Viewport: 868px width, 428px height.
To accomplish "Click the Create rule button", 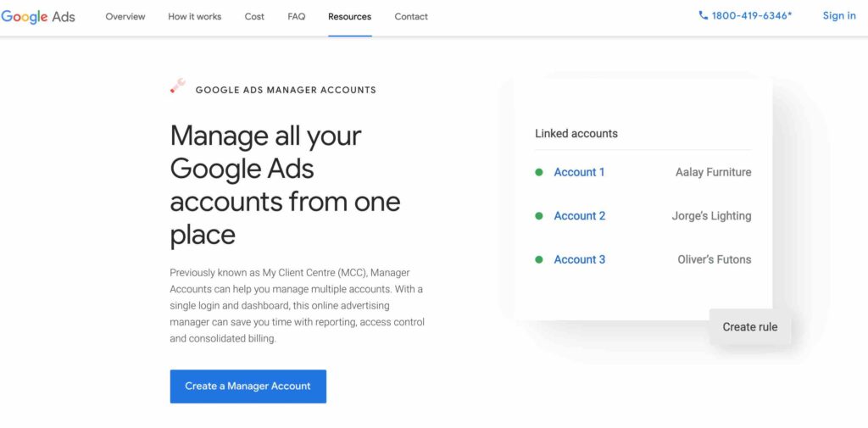I will tap(750, 327).
